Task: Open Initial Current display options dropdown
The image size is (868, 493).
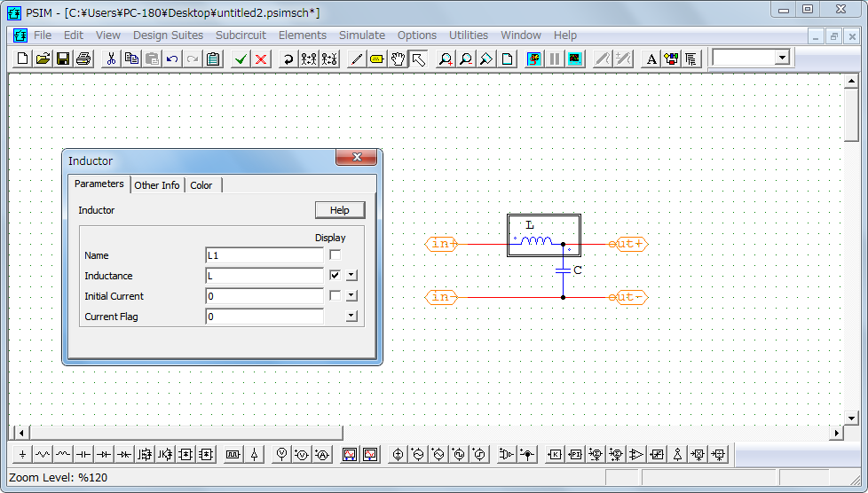Action: coord(351,295)
